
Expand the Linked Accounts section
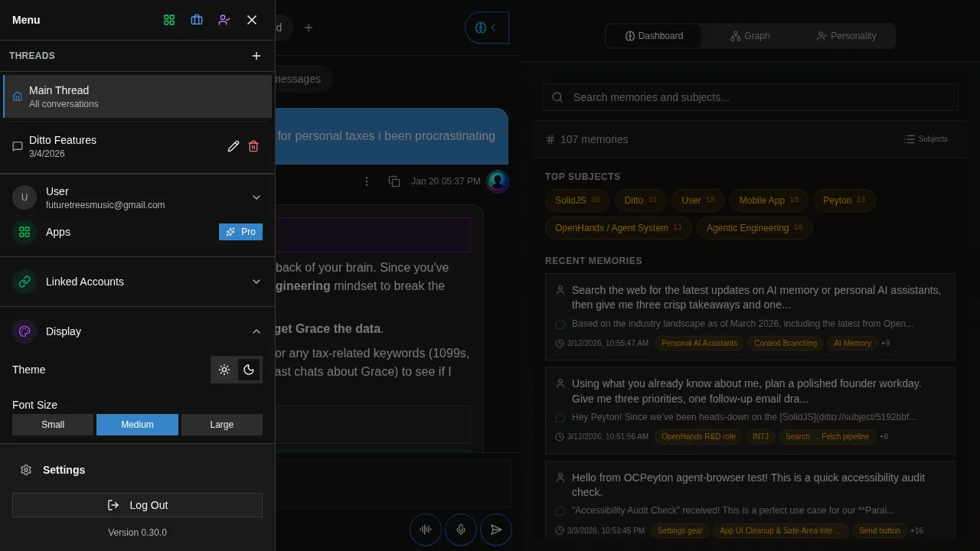pyautogui.click(x=256, y=282)
